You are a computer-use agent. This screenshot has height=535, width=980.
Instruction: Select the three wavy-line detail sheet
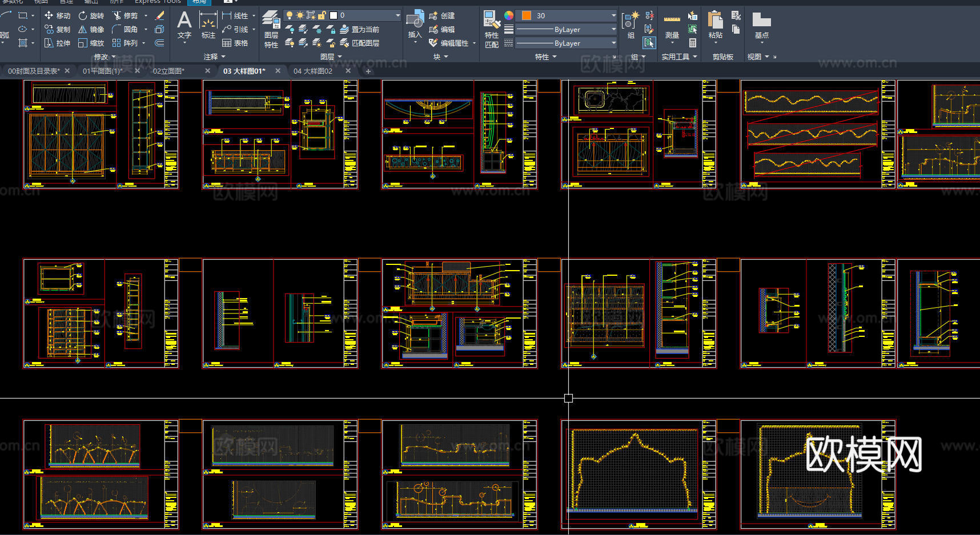point(818,135)
